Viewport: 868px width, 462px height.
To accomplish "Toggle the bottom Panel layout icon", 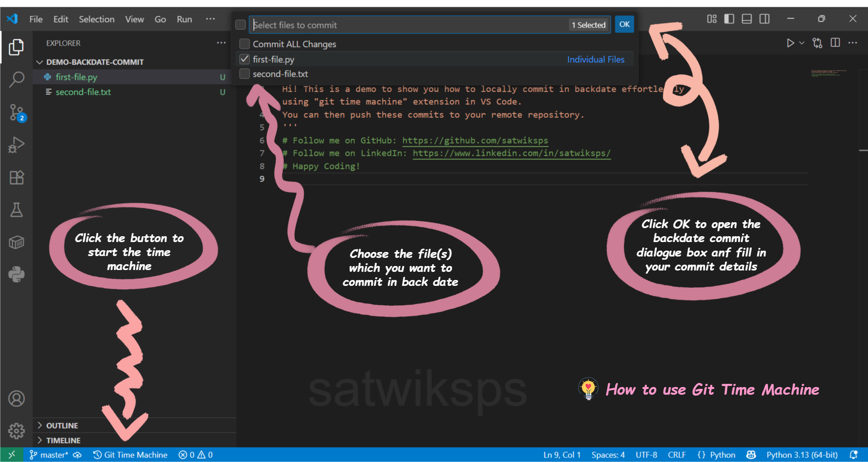I will pos(747,19).
